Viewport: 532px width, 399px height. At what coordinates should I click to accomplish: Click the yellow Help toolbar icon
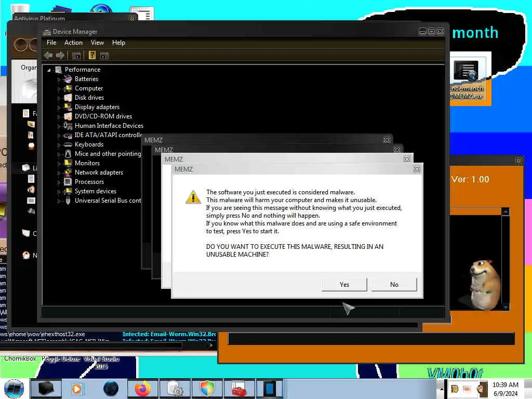92,55
